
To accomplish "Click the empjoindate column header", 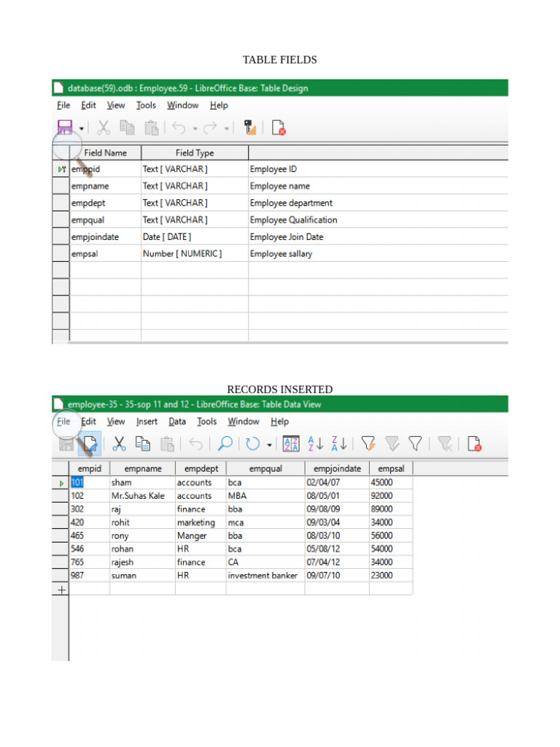I will click(x=337, y=468).
